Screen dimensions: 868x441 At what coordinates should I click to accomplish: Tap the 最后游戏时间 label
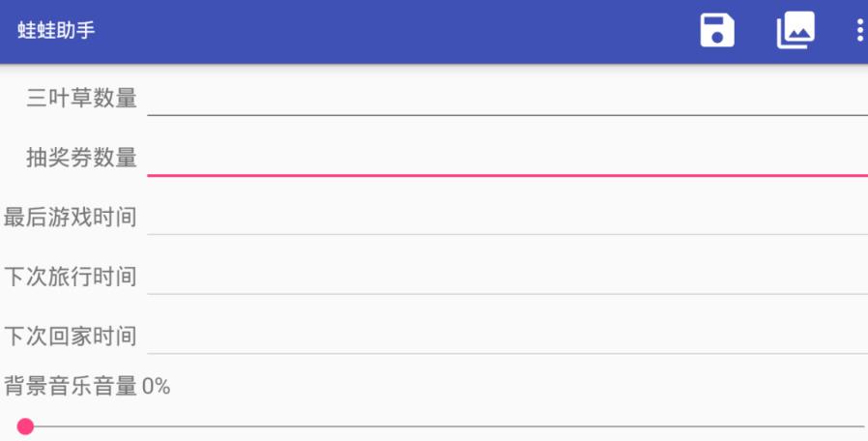70,217
